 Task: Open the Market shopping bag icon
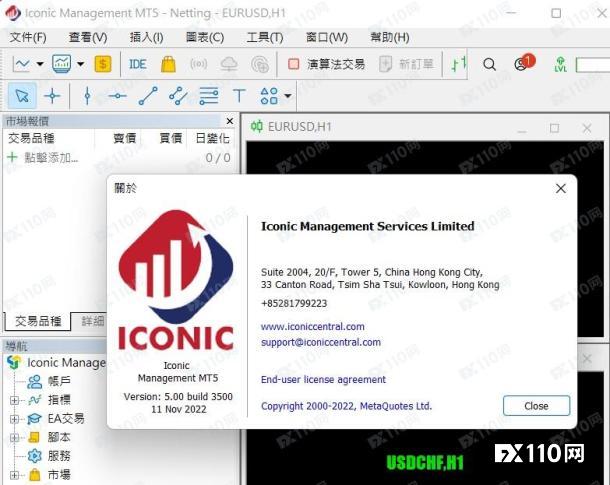168,64
